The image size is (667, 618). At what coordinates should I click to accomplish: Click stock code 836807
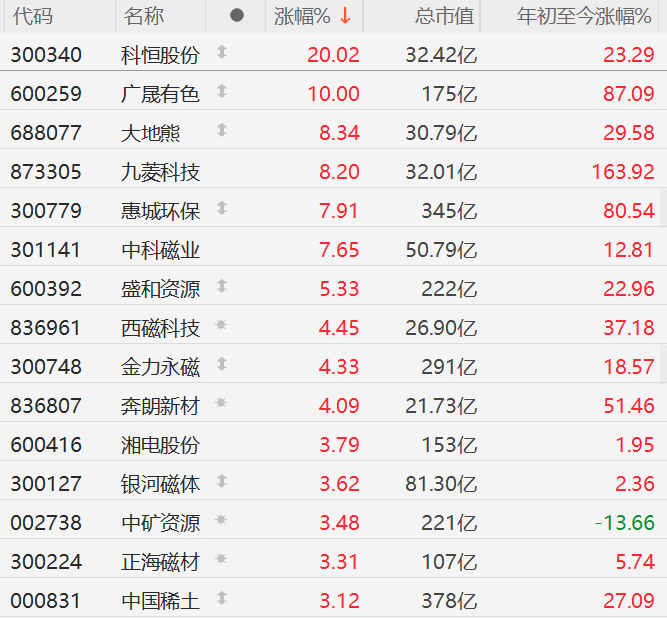pyautogui.click(x=46, y=406)
